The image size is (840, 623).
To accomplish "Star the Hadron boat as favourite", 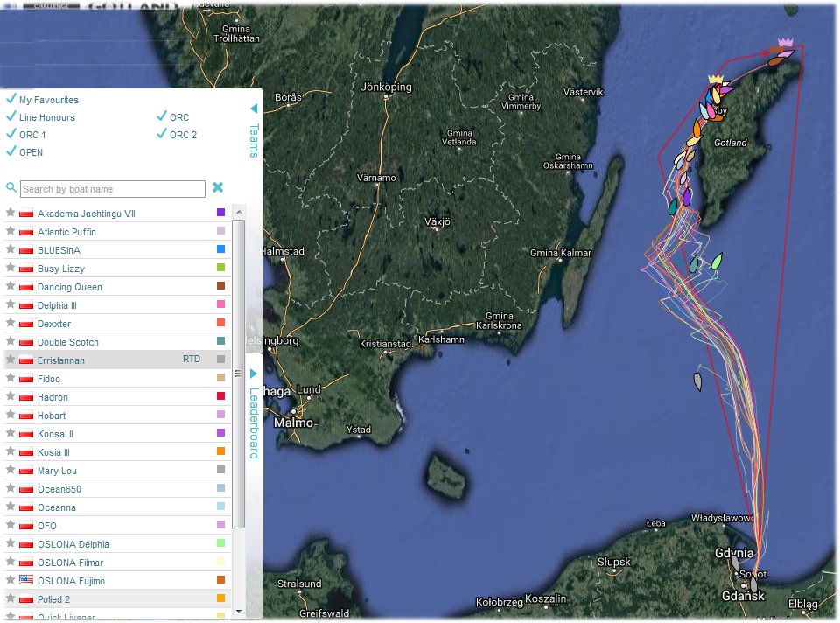I will [10, 396].
